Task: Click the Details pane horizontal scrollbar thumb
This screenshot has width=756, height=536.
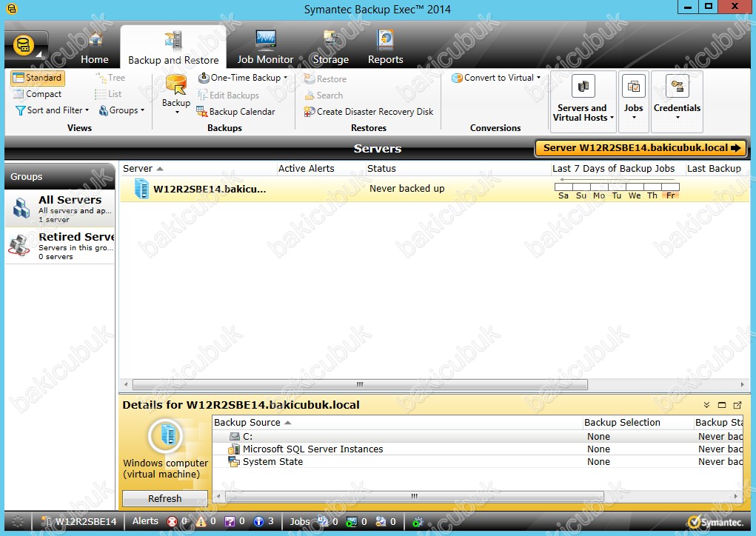Action: click(x=414, y=497)
